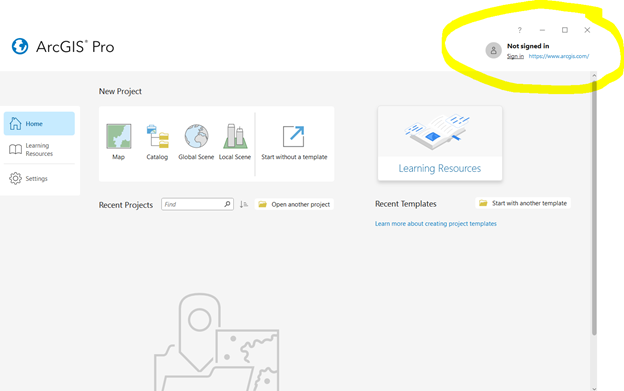Screen dimensions: 624x391
Task: Start with another template
Action: tap(523, 203)
